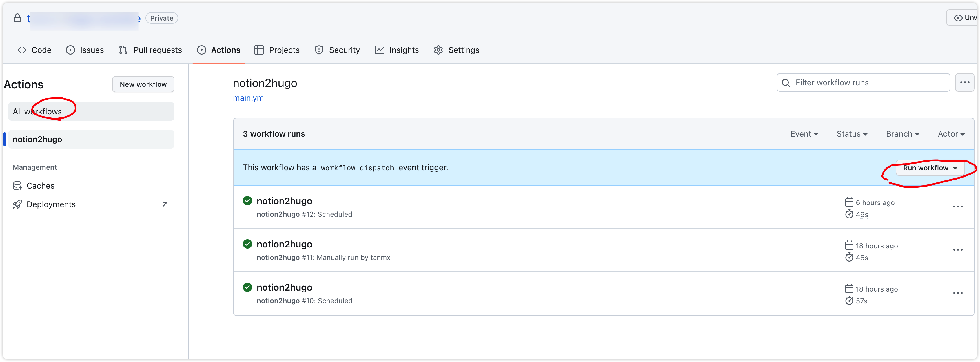Open the main.yml file link

click(249, 98)
